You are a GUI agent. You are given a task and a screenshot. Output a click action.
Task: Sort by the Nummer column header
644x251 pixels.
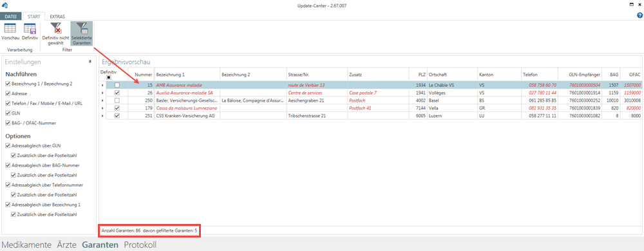point(141,75)
